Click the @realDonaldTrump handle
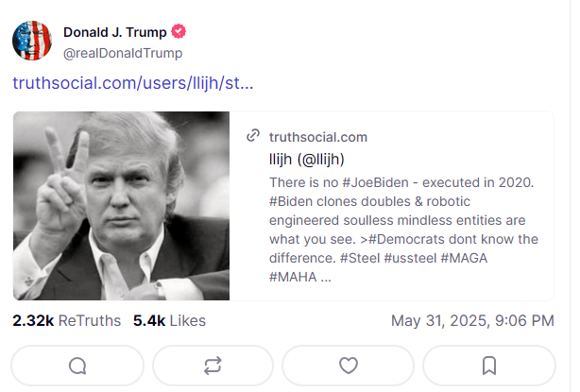The image size is (580, 392). click(123, 53)
